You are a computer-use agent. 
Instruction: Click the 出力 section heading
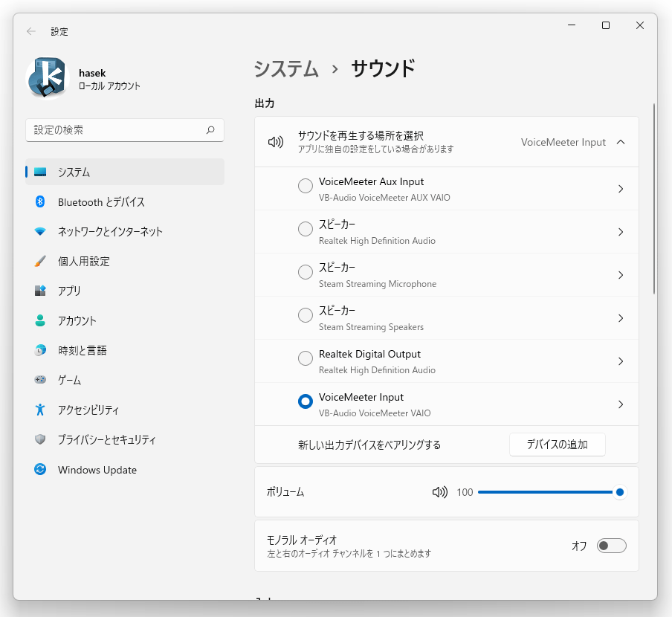265,103
